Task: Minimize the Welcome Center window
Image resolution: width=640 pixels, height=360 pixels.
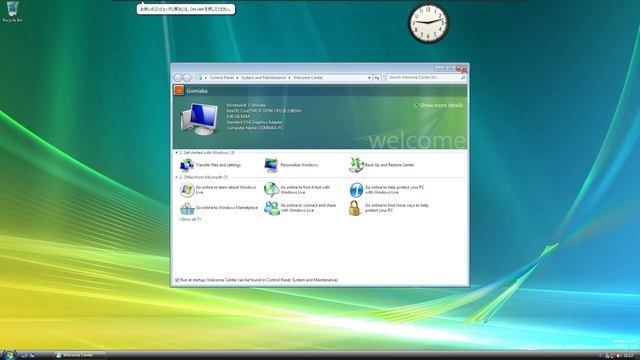Action: pos(439,69)
